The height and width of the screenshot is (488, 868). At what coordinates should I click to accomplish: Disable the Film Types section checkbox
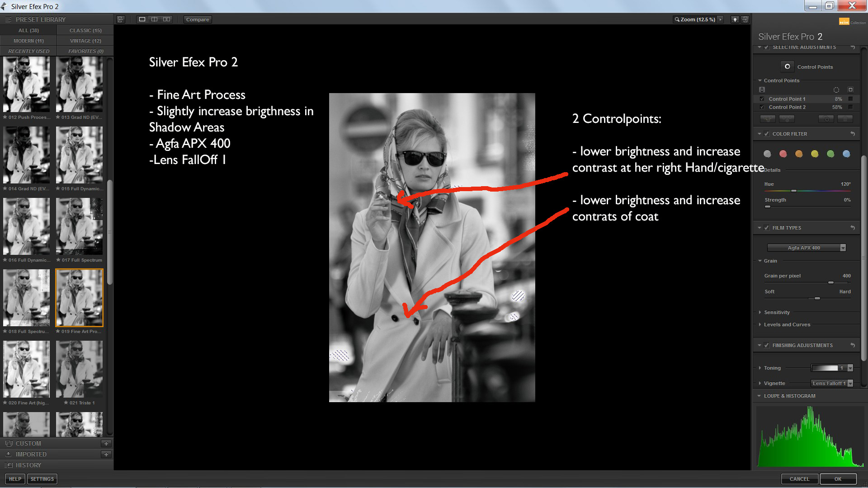767,228
